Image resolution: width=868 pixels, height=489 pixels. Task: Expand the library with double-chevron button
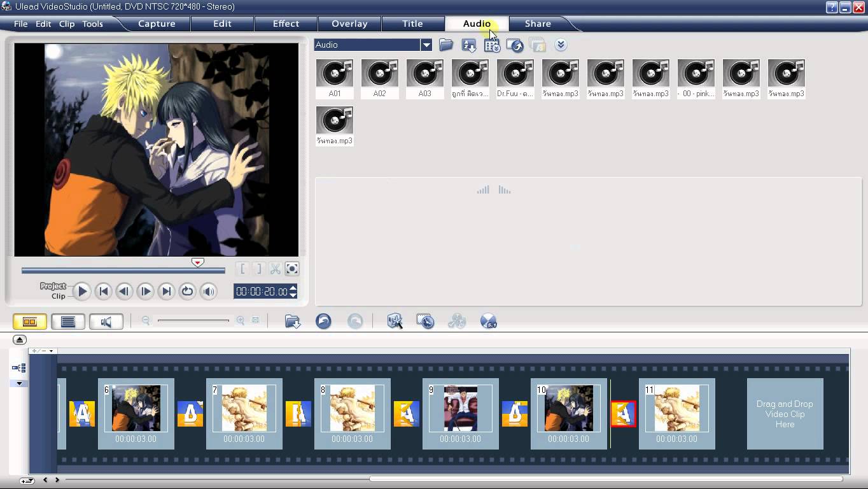[561, 45]
